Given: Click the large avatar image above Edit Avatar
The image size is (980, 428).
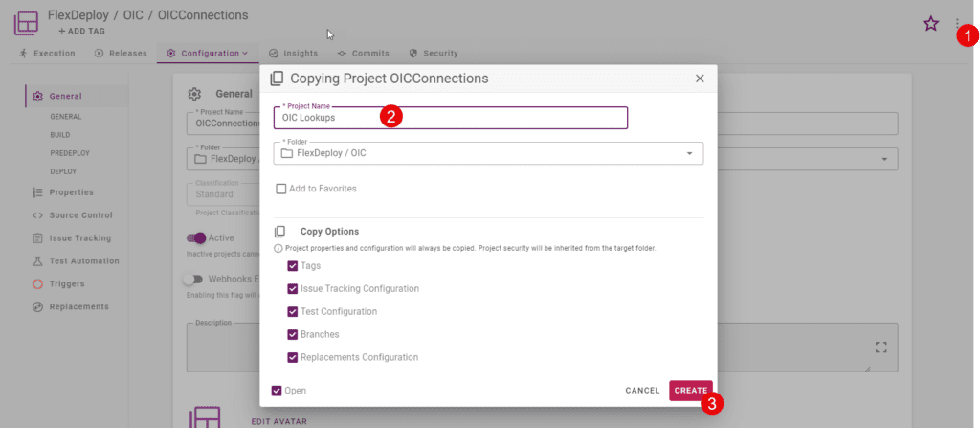Looking at the screenshot, I should tap(205, 417).
